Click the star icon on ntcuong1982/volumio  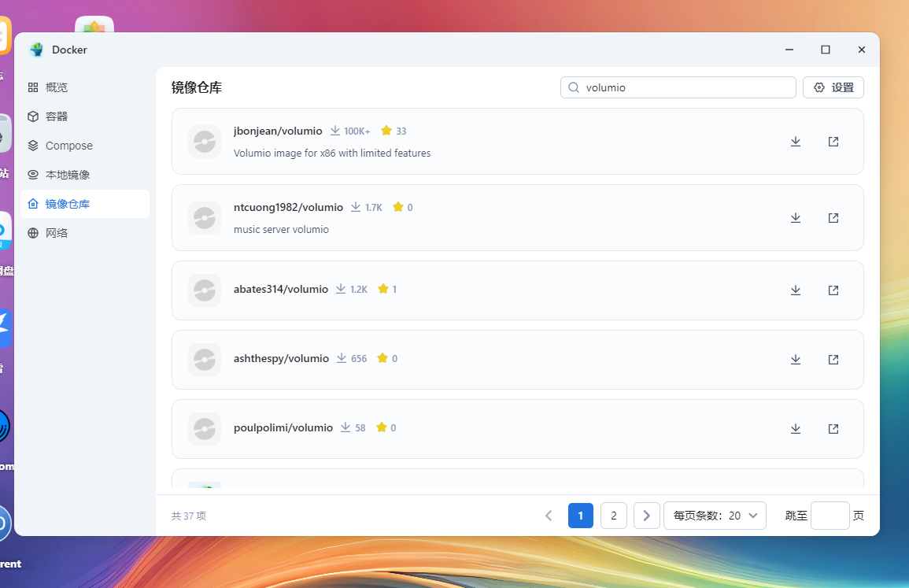click(x=397, y=206)
